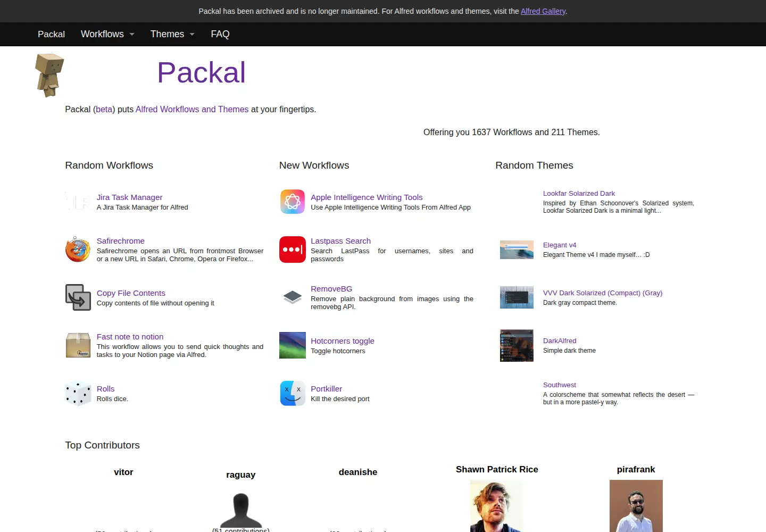Open the Portkiller workflow link
The height and width of the screenshot is (532, 766).
326,389
